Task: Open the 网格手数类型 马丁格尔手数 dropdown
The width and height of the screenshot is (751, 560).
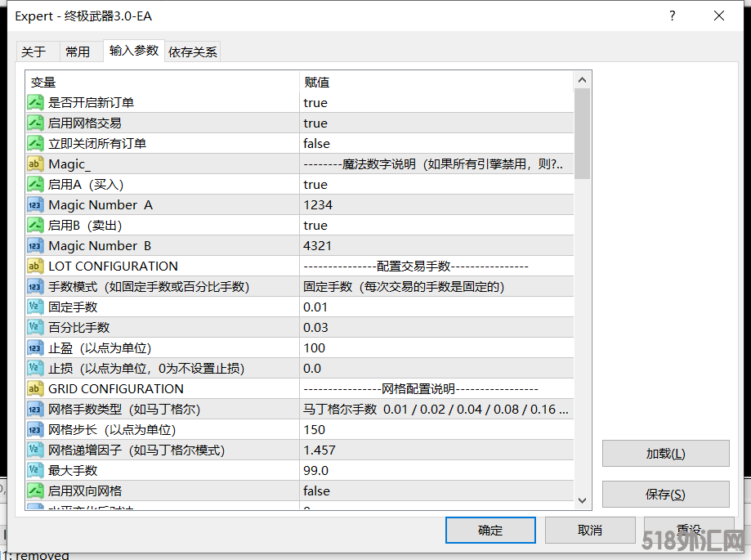Action: tap(436, 410)
